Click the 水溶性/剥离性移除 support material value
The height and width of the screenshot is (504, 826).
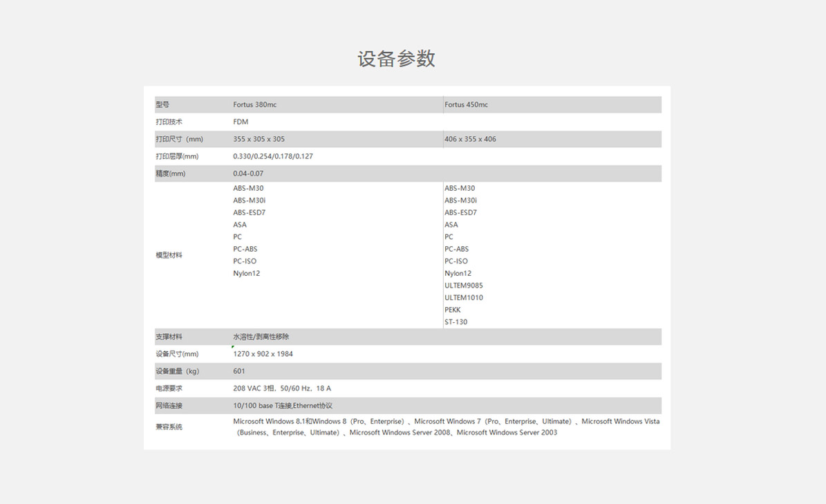261,337
